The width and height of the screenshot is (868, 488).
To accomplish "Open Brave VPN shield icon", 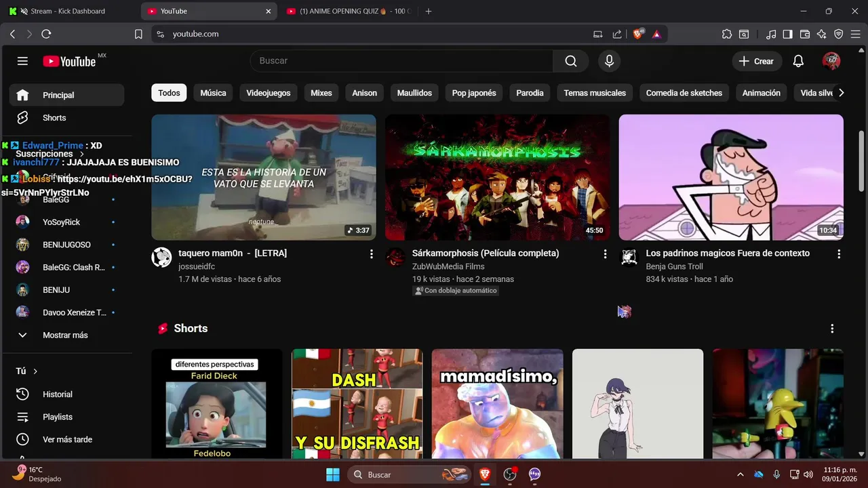I will (839, 34).
